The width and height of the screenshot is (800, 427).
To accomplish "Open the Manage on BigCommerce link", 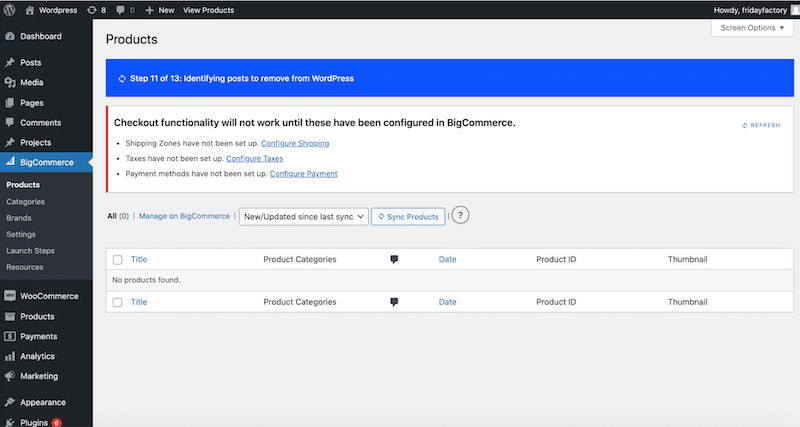I will (183, 216).
